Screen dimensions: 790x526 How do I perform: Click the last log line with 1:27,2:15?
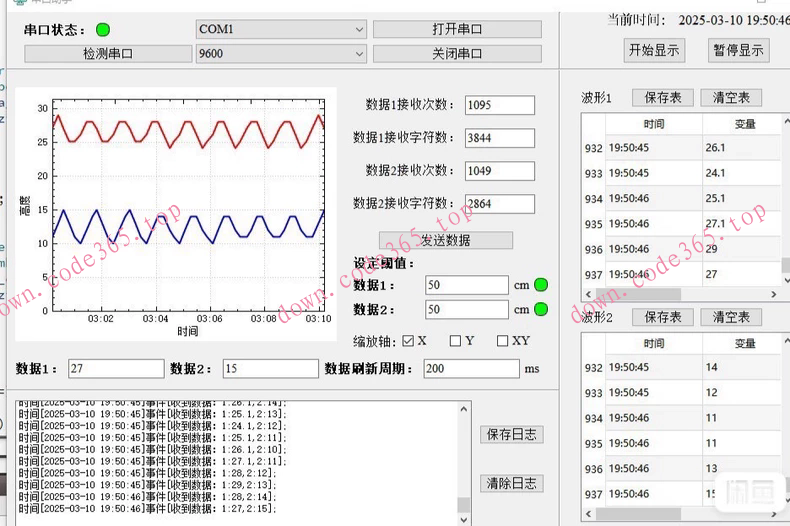[x=148, y=508]
